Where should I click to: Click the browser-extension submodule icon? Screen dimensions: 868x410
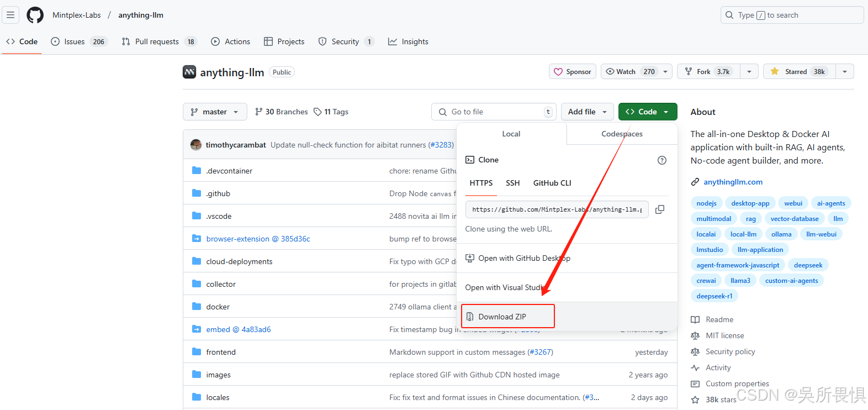pos(197,238)
